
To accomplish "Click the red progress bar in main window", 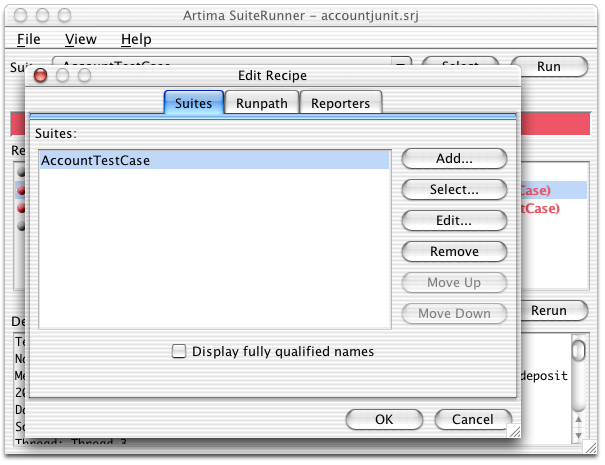I will pyautogui.click(x=556, y=124).
